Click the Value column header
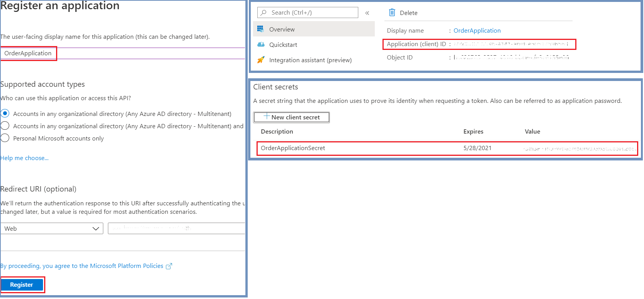Image resolution: width=644 pixels, height=299 pixels. coord(533,132)
